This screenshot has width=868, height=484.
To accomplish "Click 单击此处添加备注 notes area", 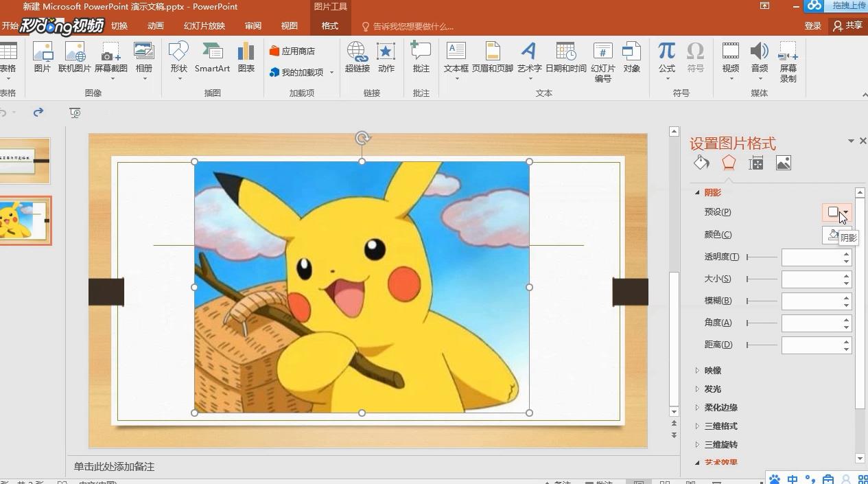I will tap(115, 467).
